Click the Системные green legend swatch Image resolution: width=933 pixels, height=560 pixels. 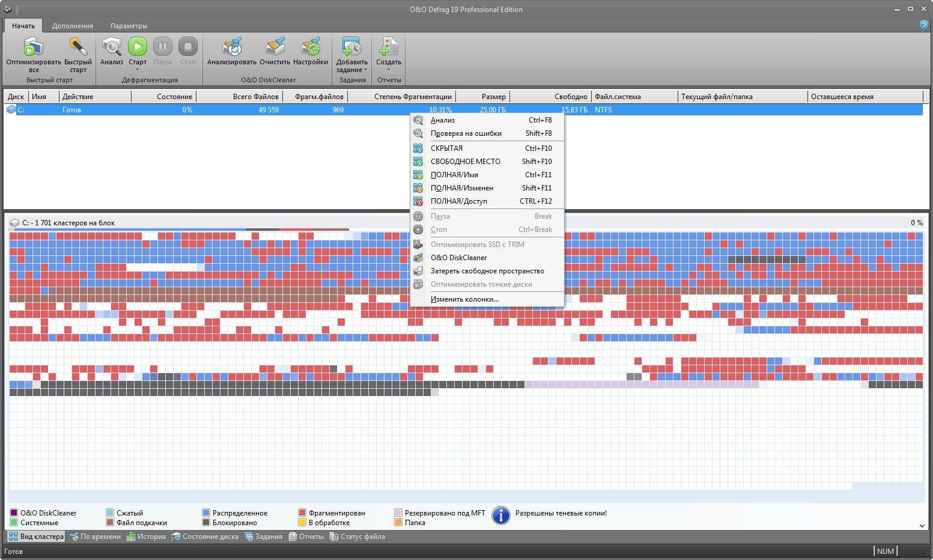point(14,523)
